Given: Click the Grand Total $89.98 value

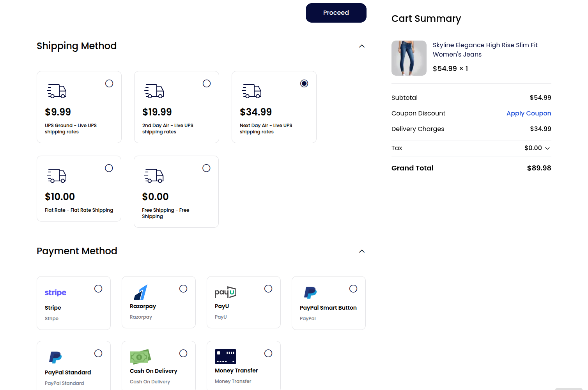Looking at the screenshot, I should point(539,168).
